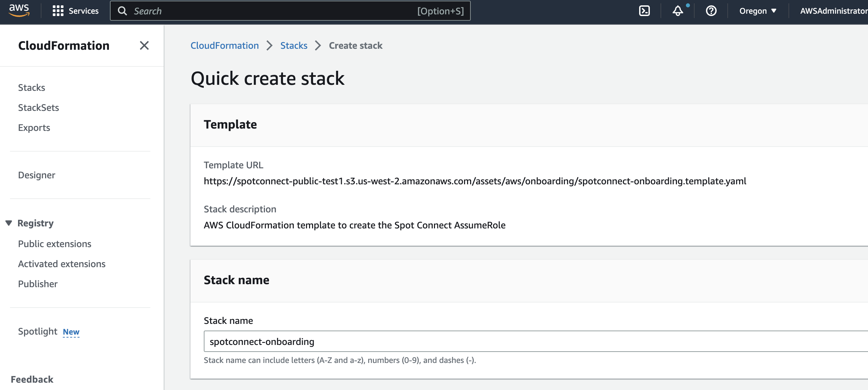Collapse the Registry section

point(9,223)
